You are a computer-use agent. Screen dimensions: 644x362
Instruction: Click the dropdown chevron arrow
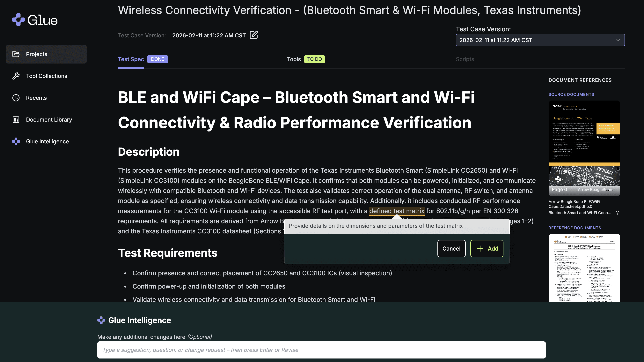click(x=618, y=40)
